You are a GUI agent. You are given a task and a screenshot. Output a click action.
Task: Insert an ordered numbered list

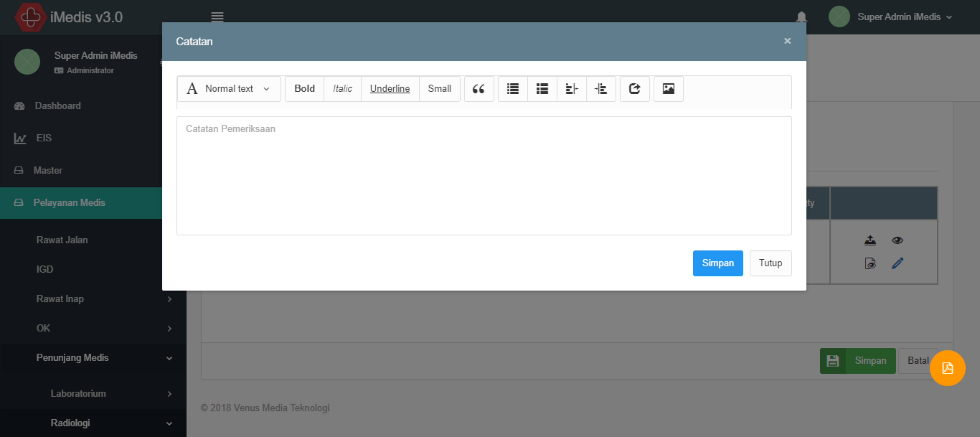pyautogui.click(x=542, y=89)
